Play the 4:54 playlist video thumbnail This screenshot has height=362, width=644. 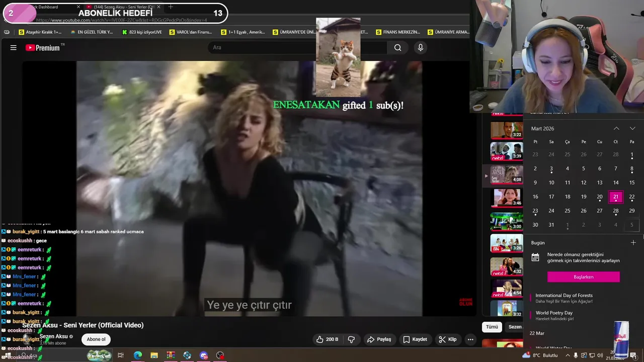pos(507,288)
